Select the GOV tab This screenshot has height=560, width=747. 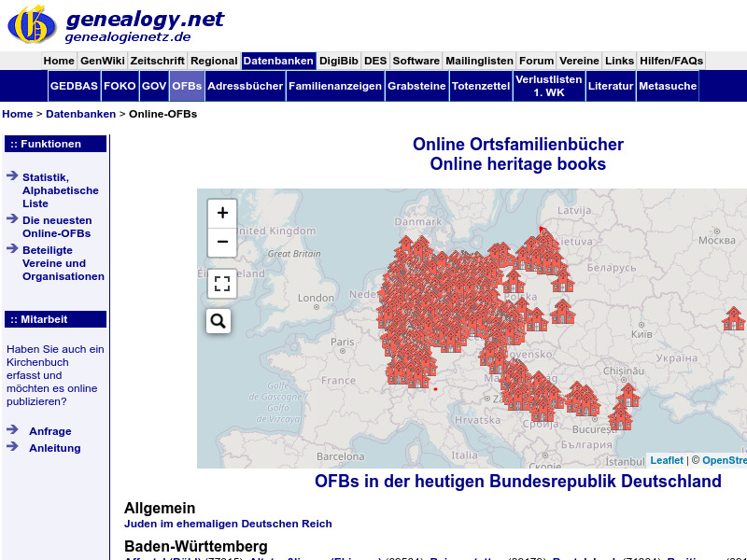[153, 85]
